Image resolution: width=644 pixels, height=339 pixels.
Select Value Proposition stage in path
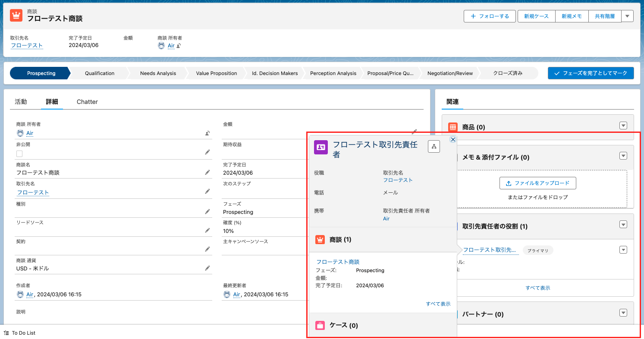[217, 73]
